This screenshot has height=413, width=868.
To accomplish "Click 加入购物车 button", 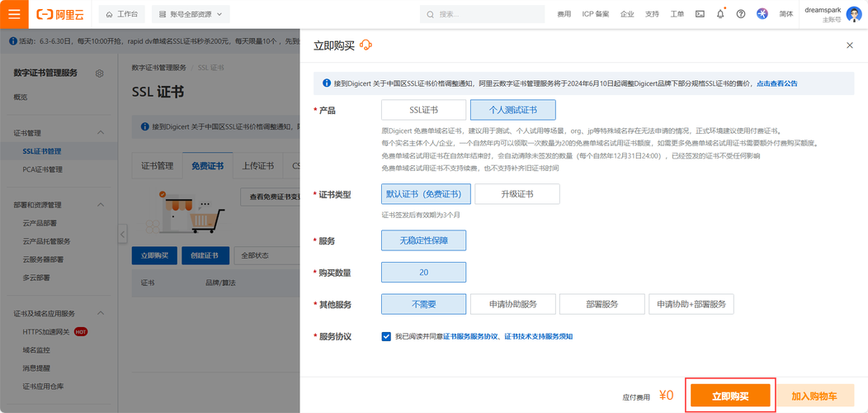I will coord(814,396).
